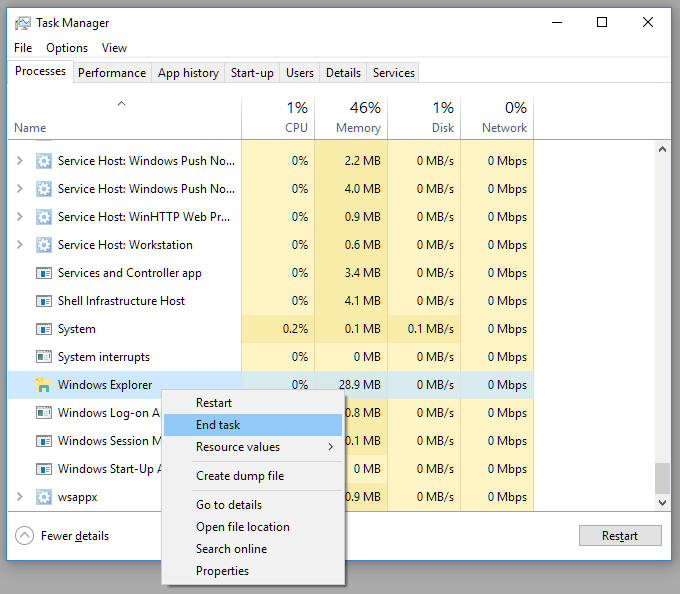The width and height of the screenshot is (680, 594).
Task: Sort by the Memory column header
Action: coord(351,118)
